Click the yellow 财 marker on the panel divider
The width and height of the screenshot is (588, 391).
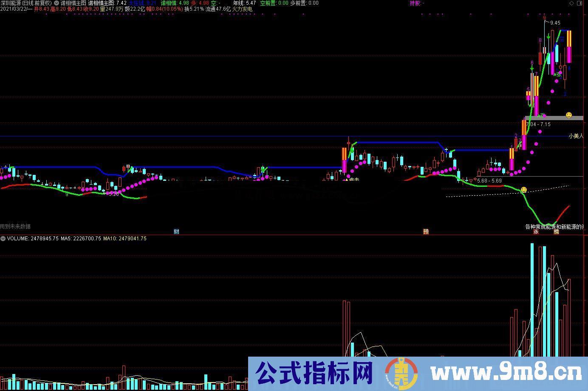coord(176,231)
